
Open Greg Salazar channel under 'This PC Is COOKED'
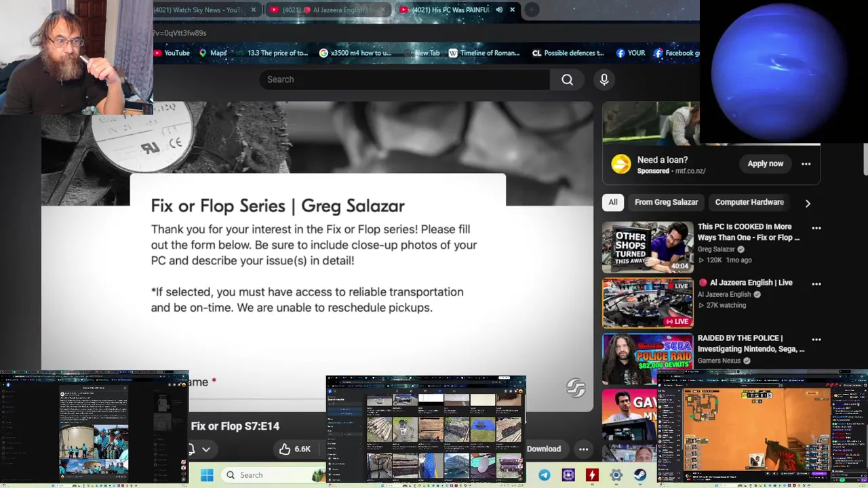(716, 249)
